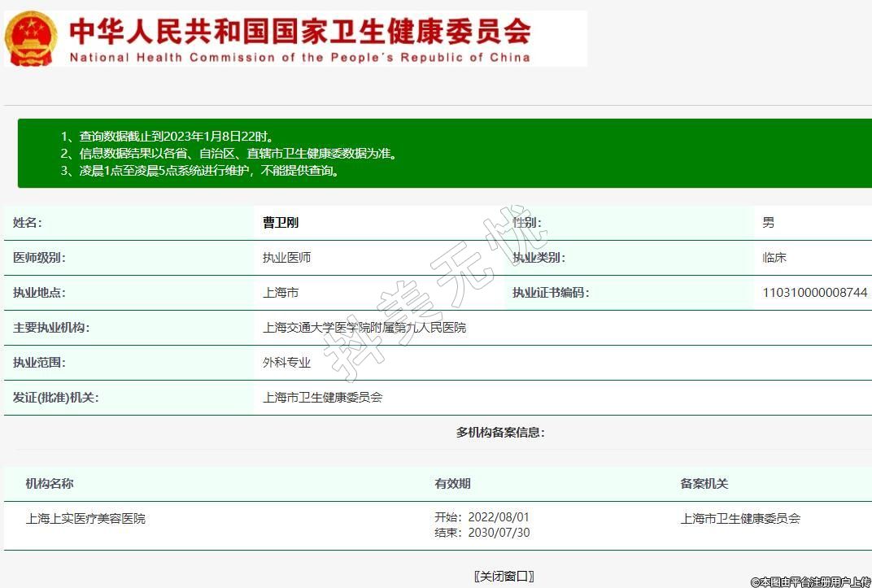The width and height of the screenshot is (872, 588).
Task: Click the end date 2030/07/30
Action: click(499, 533)
